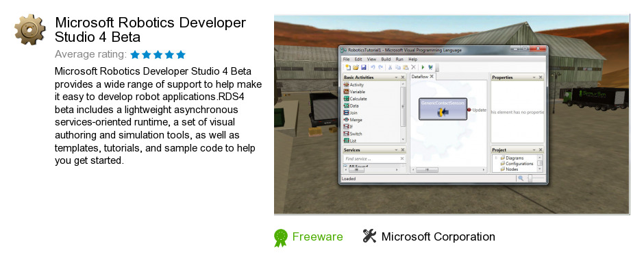Viewport: 644px width, 268px height.
Task: Select Configurations in Project tree
Action: click(519, 164)
